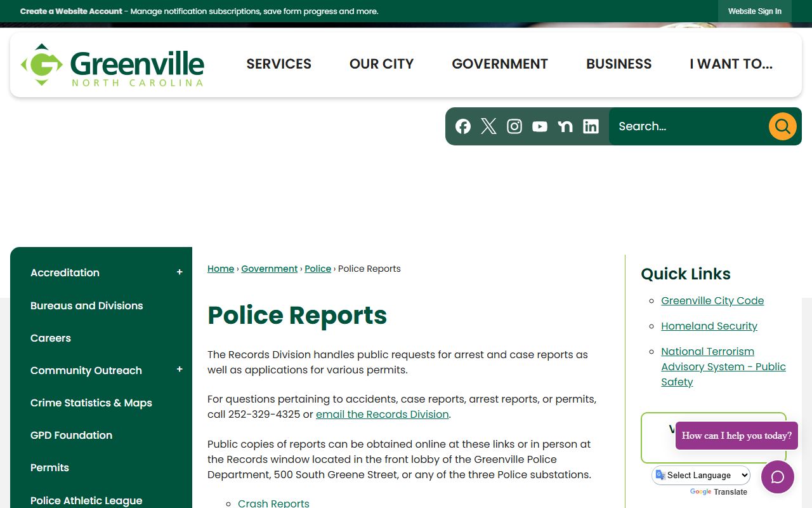
Task: Focus the Search text field
Action: (x=688, y=126)
